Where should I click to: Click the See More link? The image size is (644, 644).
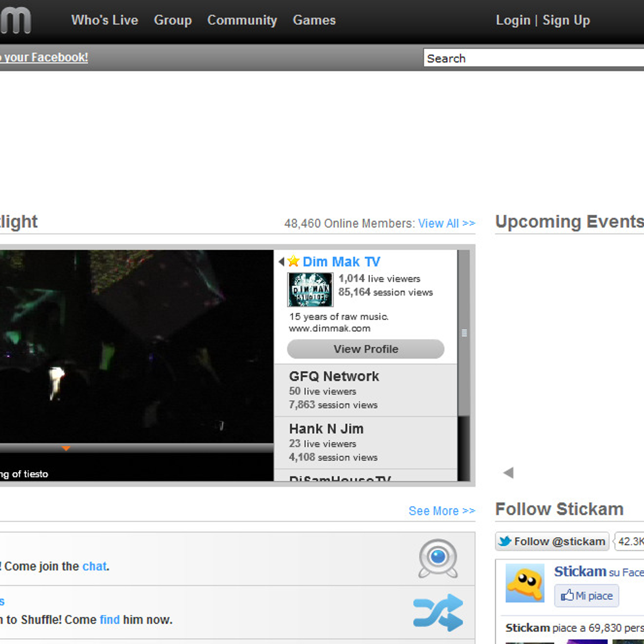(x=442, y=511)
